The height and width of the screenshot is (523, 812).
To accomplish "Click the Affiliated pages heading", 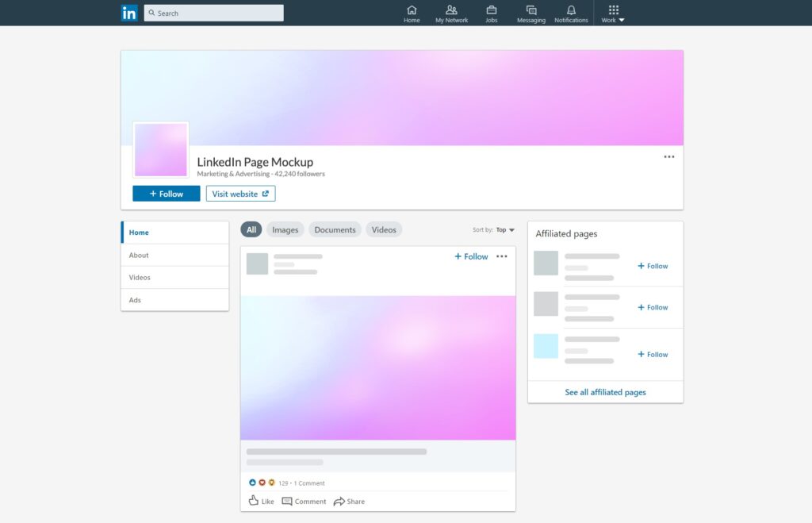I will (x=566, y=234).
